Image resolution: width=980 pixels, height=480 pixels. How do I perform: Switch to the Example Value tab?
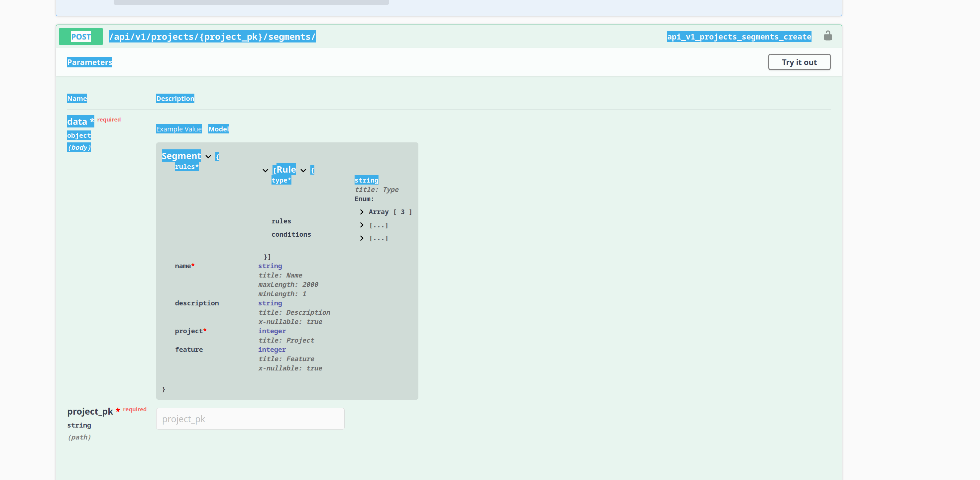pos(178,129)
